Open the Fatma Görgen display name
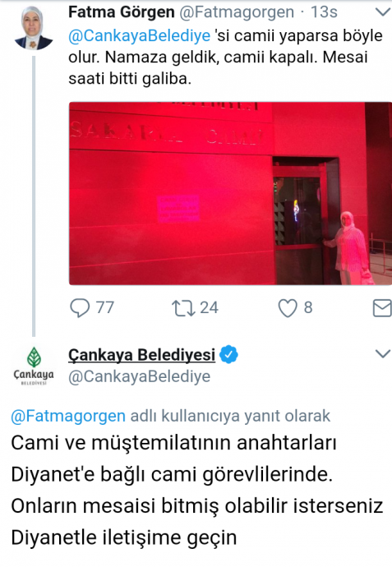 (122, 12)
